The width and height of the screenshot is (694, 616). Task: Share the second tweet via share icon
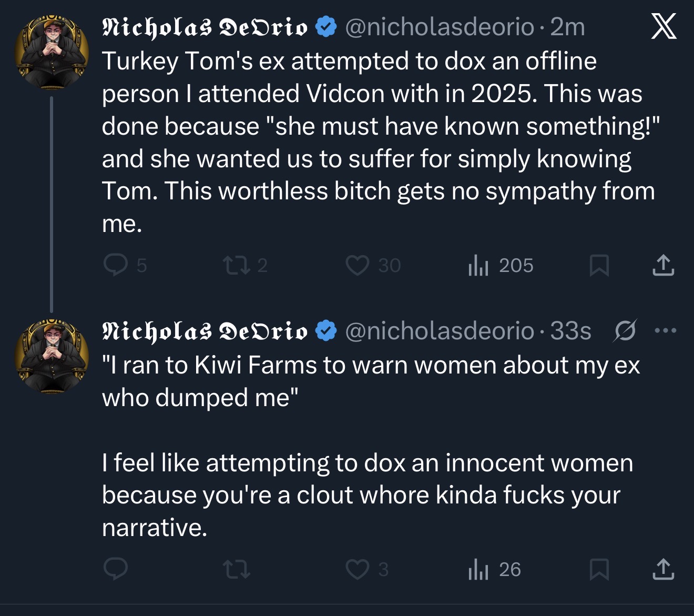(664, 569)
